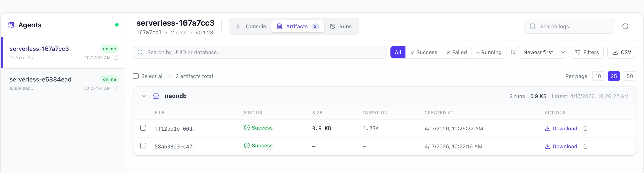Filter artifacts by Running status
The image size is (644, 173).
coord(489,52)
